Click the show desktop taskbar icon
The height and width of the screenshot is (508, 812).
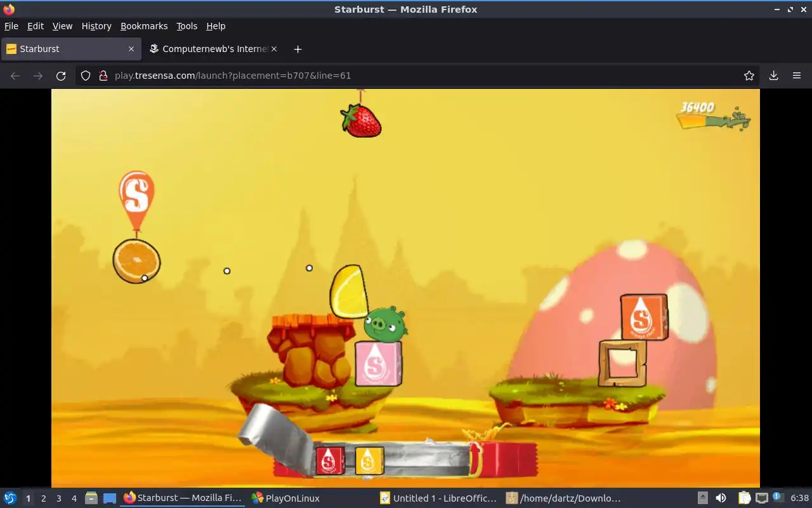(110, 498)
